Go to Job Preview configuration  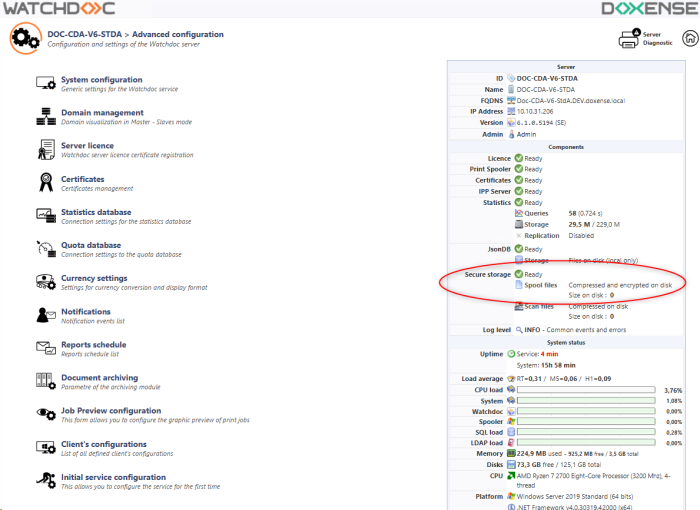click(111, 410)
